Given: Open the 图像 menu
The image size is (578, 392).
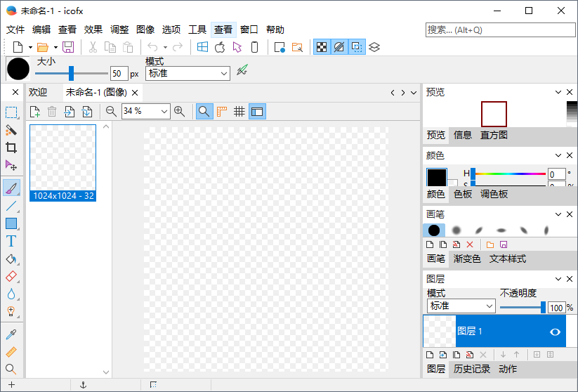Looking at the screenshot, I should coord(145,30).
